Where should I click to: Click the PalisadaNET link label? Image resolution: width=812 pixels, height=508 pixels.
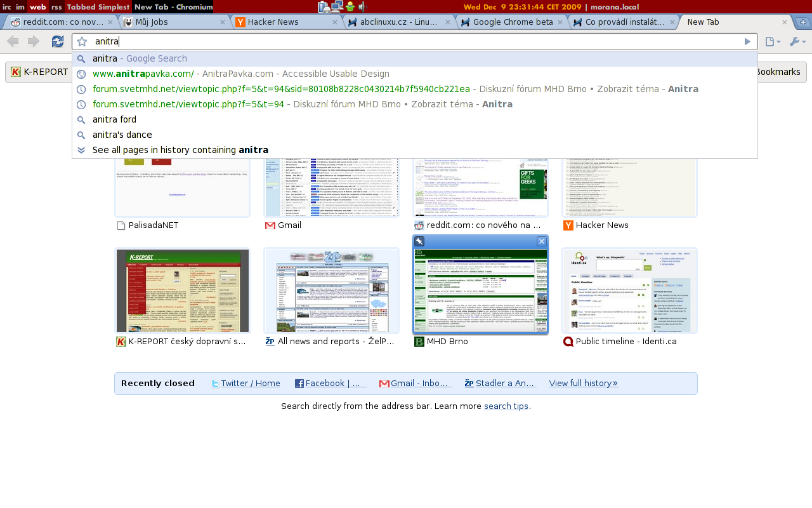[154, 225]
